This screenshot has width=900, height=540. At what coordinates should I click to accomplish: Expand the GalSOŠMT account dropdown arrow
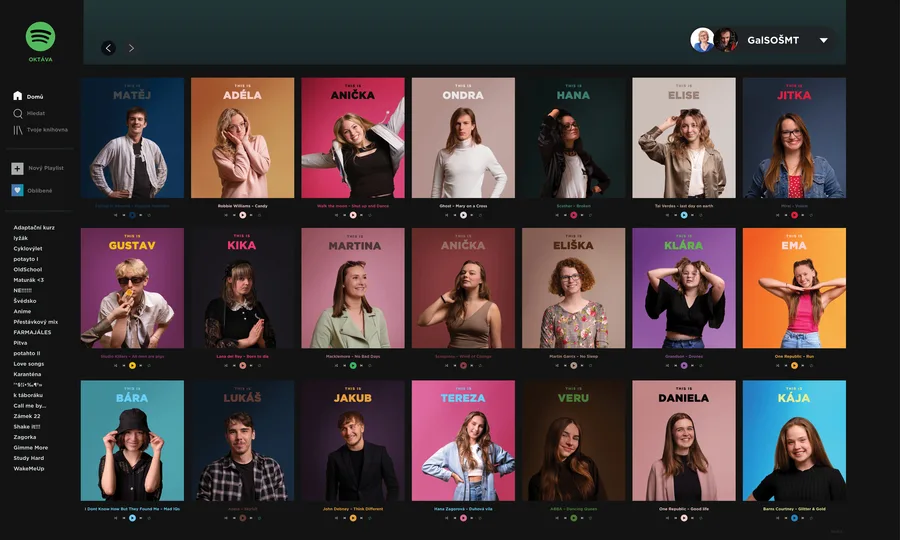point(824,40)
